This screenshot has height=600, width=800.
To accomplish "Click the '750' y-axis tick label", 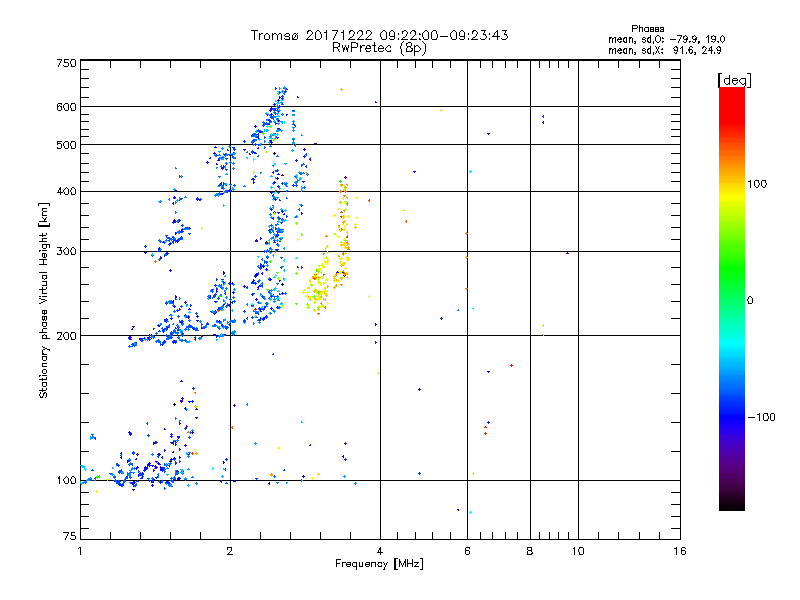I will pos(66,63).
